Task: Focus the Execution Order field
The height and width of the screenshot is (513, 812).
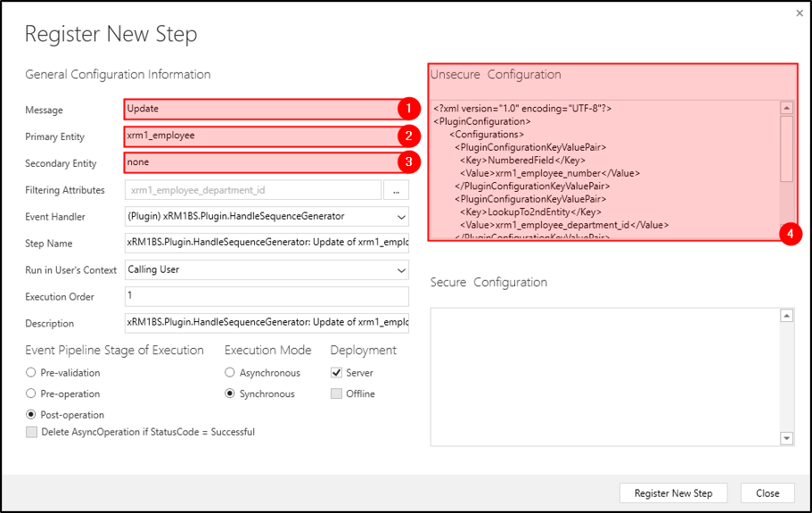Action: point(267,296)
